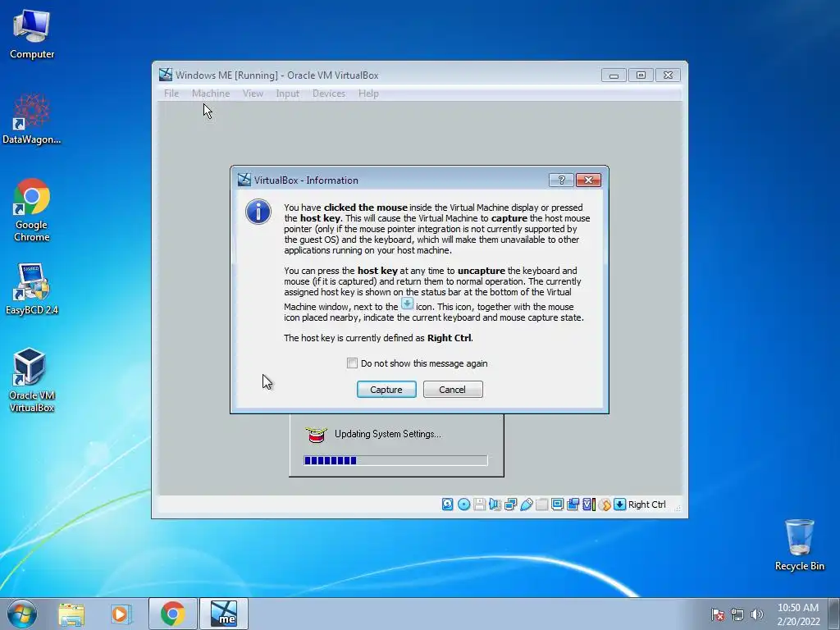Open the Devices menu
The width and height of the screenshot is (840, 630).
[328, 94]
